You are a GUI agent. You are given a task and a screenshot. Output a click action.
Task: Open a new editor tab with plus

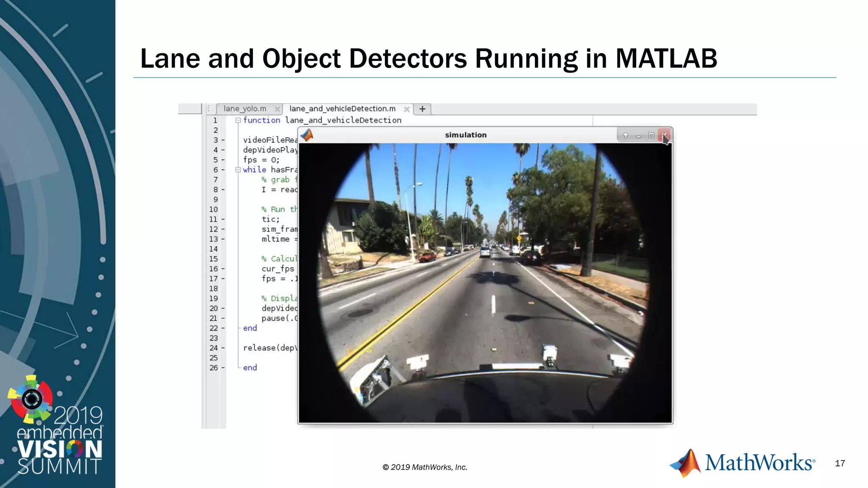422,109
